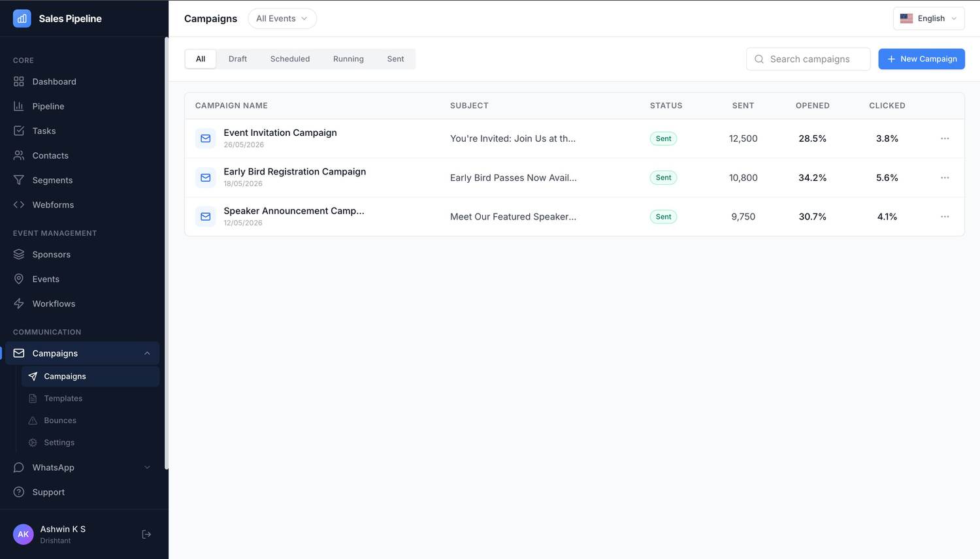Image resolution: width=980 pixels, height=559 pixels.
Task: Open the English language dropdown
Action: point(929,18)
